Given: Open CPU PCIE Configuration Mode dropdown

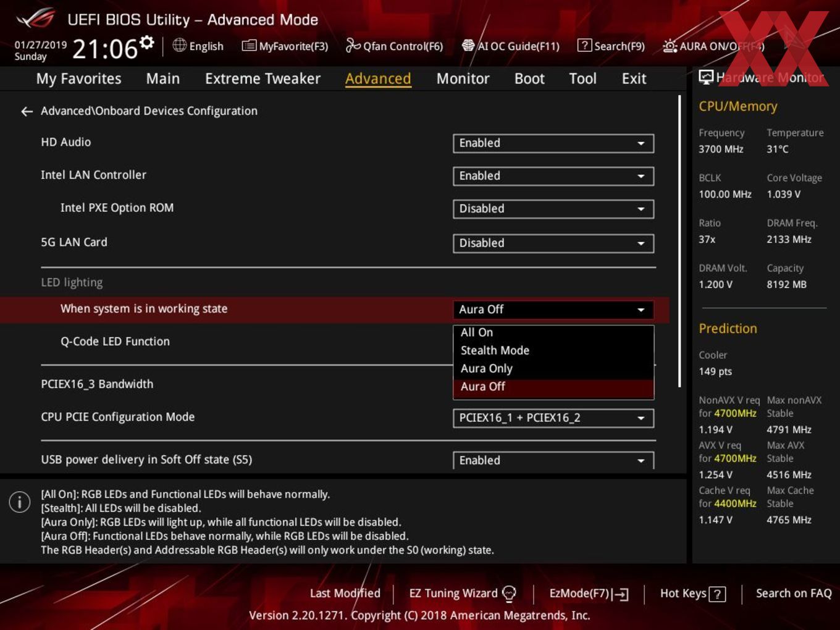Looking at the screenshot, I should (553, 418).
